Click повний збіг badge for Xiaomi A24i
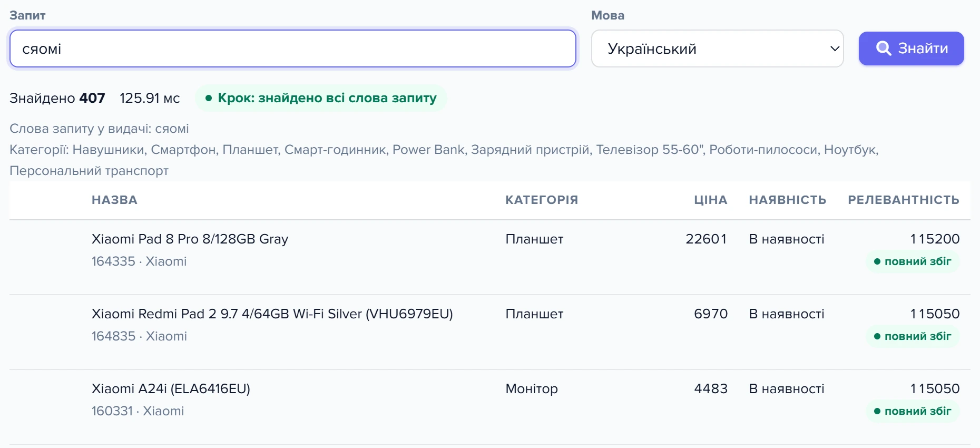The height and width of the screenshot is (448, 980). click(x=913, y=411)
